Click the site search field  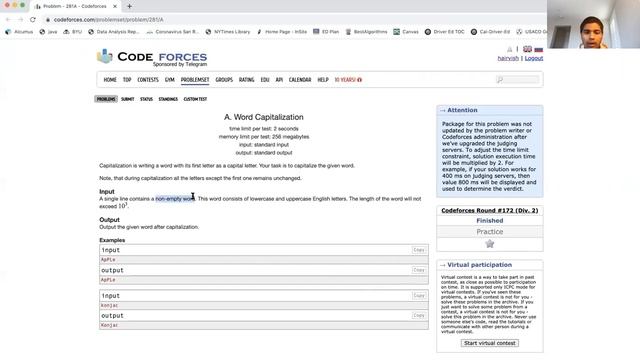[518, 80]
